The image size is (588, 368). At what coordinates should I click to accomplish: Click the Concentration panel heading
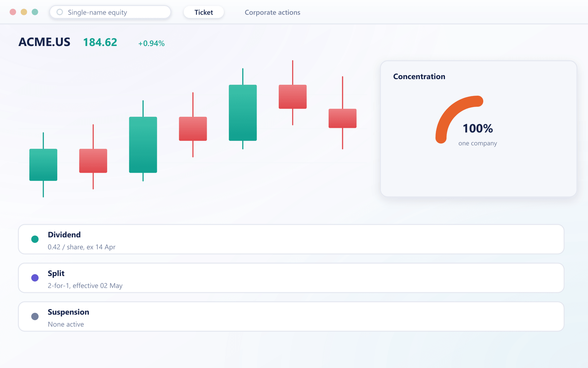(419, 76)
